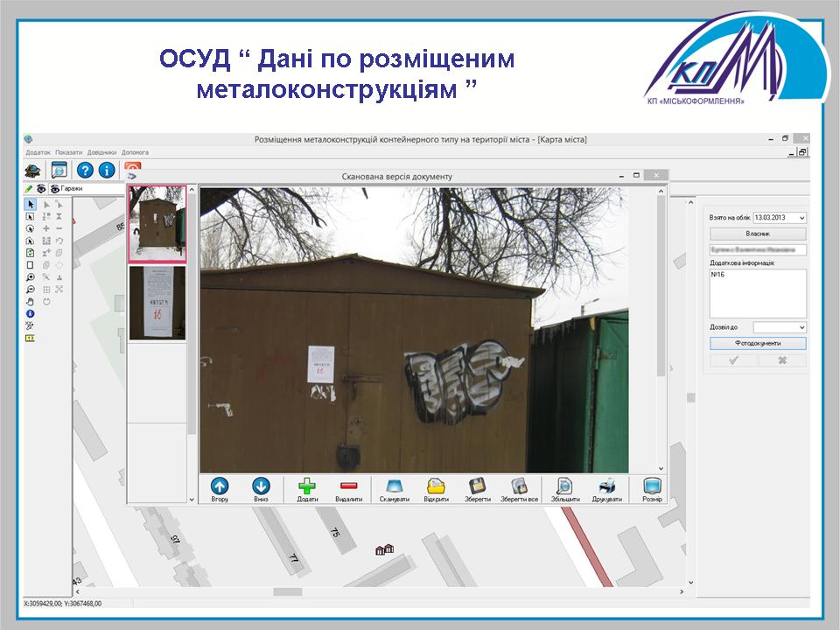
Task: Open the Довідники menu
Action: (101, 152)
